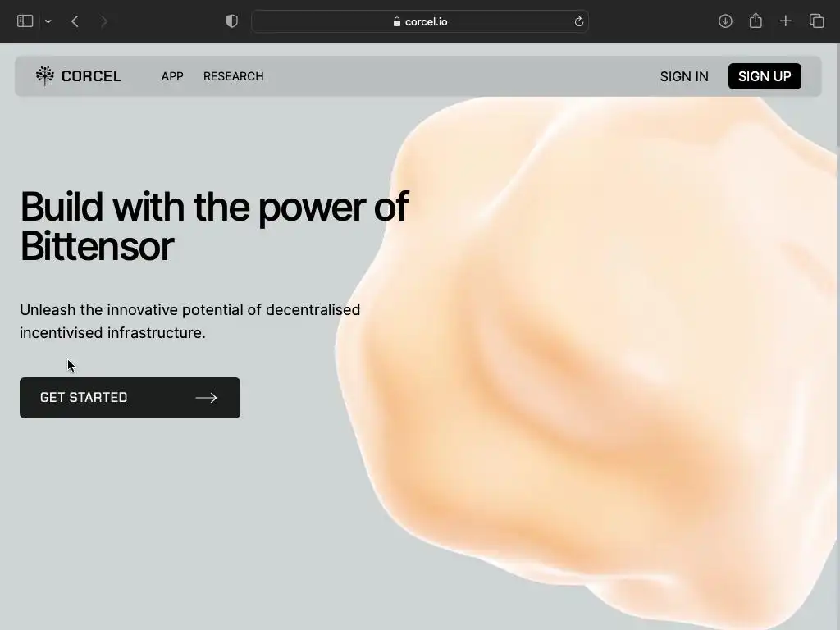Click the Corcel dandelion logo

coord(45,75)
